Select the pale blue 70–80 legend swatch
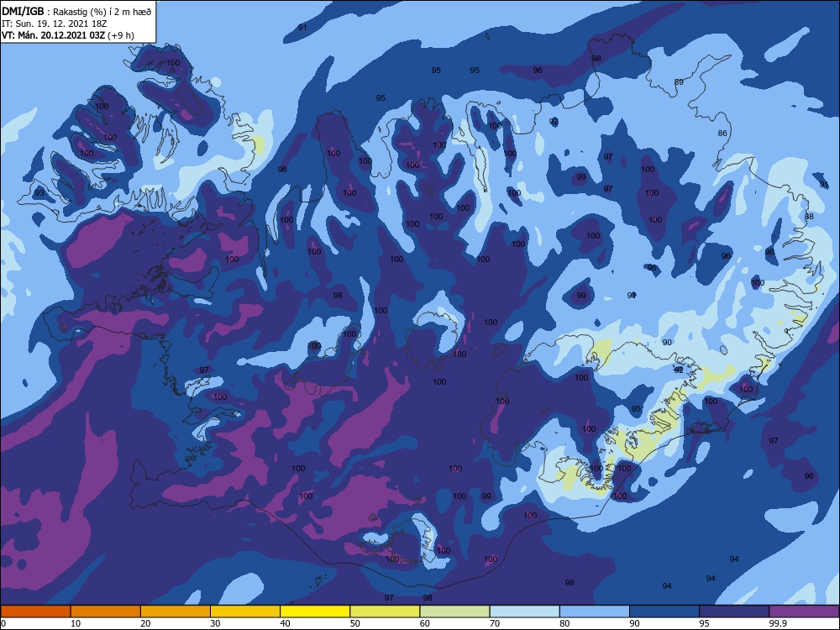The width and height of the screenshot is (840, 630). (x=524, y=612)
